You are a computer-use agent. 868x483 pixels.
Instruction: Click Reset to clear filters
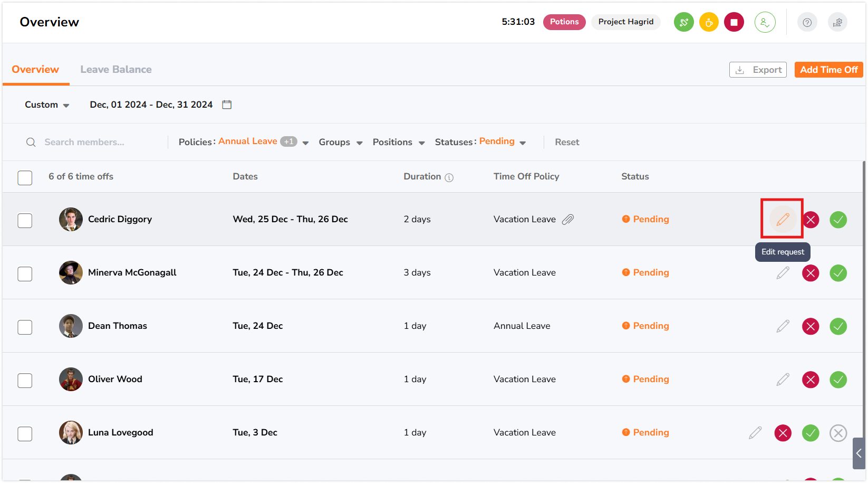[566, 142]
